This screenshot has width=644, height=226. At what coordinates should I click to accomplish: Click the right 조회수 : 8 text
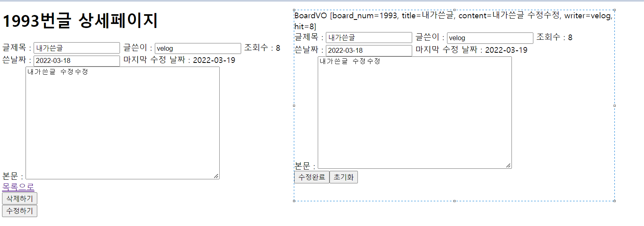554,37
